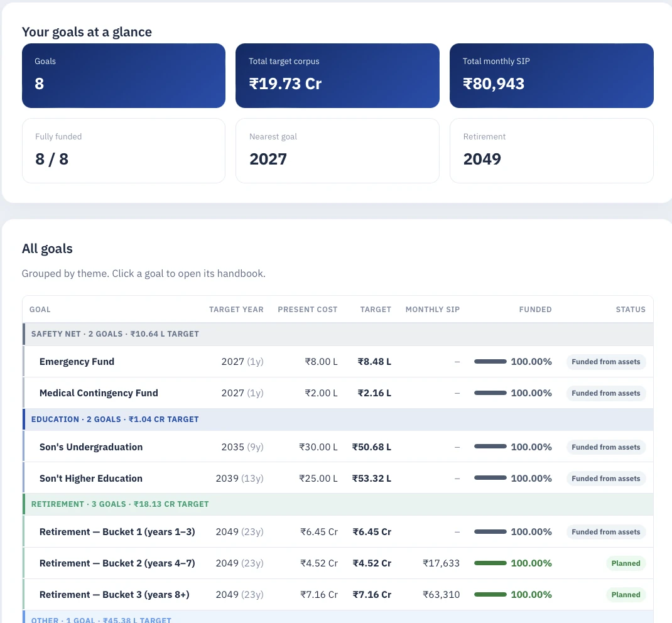Open Son's Undergraduation goal handbook

338,447
